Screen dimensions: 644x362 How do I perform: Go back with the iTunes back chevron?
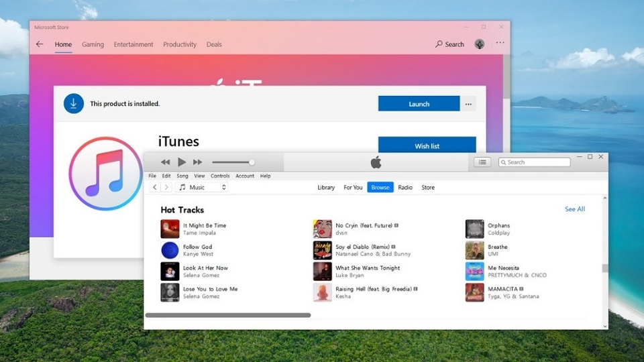tap(155, 187)
